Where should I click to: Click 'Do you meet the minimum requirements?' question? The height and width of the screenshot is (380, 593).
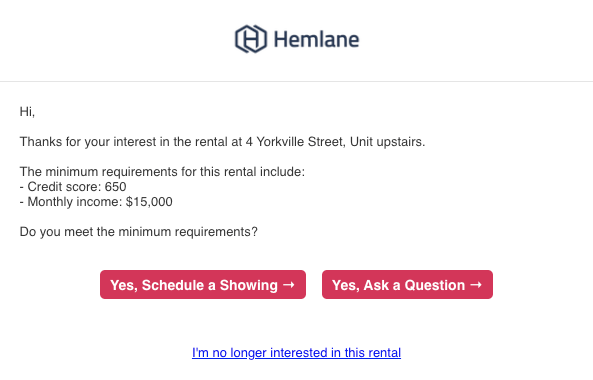tap(138, 232)
